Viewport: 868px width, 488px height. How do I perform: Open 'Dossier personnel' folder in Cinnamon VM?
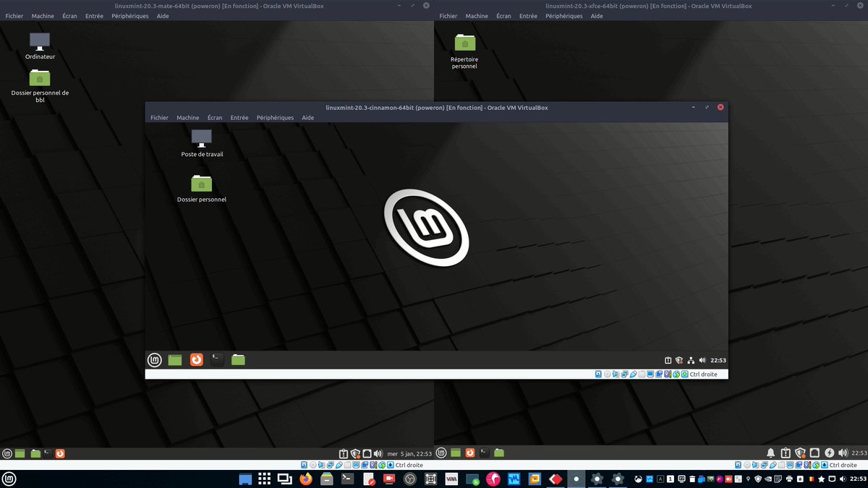tap(202, 188)
